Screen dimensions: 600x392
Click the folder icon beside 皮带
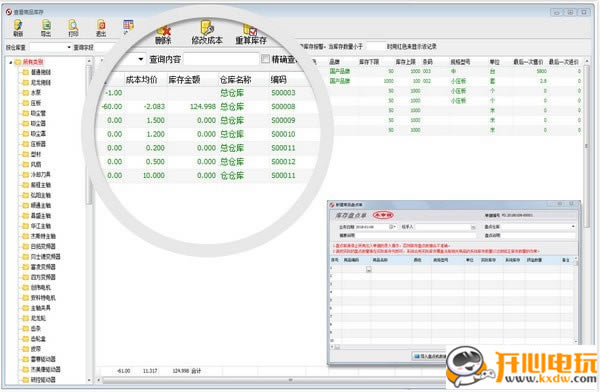click(26, 349)
